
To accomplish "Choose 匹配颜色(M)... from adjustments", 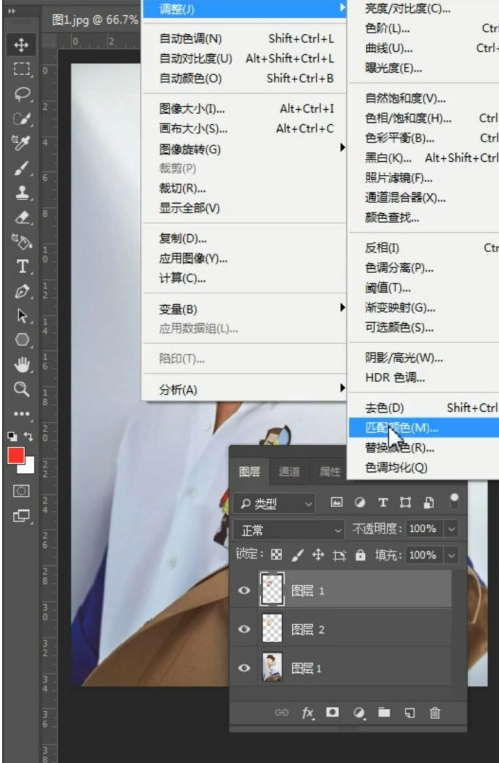I will pyautogui.click(x=424, y=428).
